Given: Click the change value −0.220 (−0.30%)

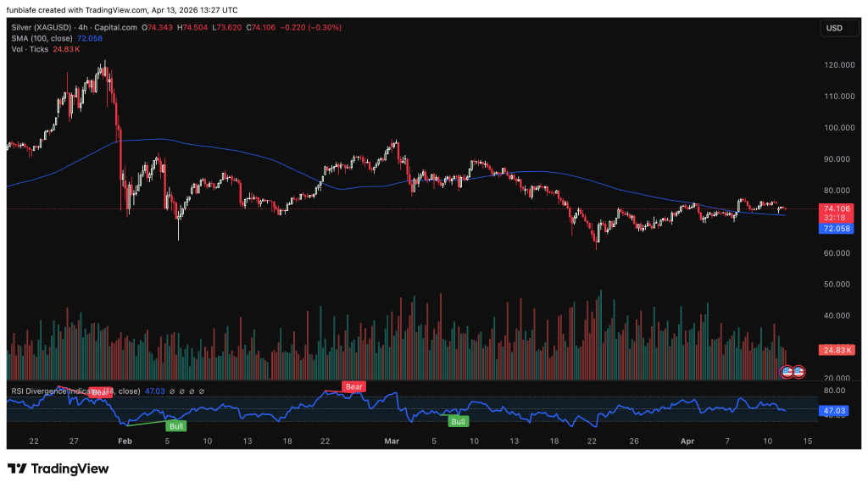Looking at the screenshot, I should [x=310, y=27].
